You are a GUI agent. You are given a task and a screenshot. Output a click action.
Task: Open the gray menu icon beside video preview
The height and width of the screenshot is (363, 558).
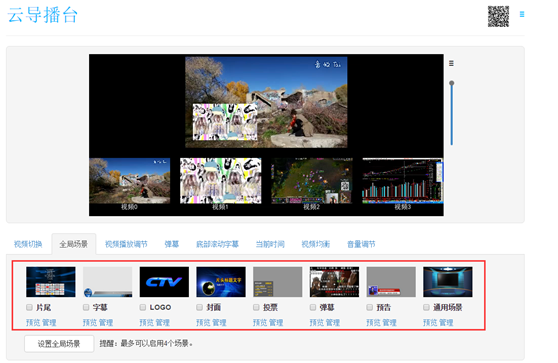pos(451,63)
